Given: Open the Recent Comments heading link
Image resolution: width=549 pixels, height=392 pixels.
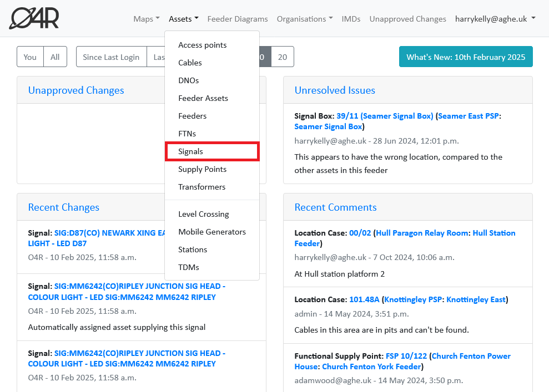Looking at the screenshot, I should click(335, 207).
